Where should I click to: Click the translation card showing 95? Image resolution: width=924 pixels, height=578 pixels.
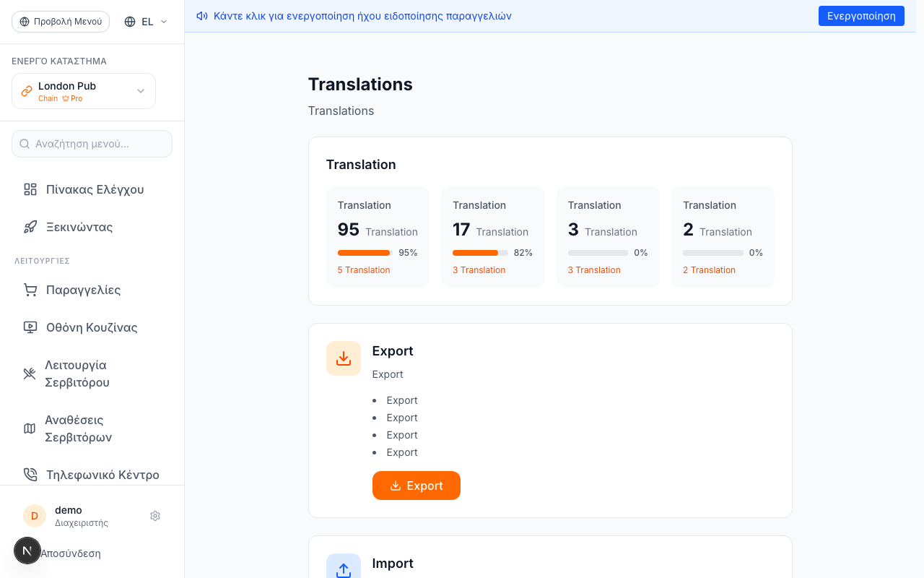pyautogui.click(x=378, y=237)
